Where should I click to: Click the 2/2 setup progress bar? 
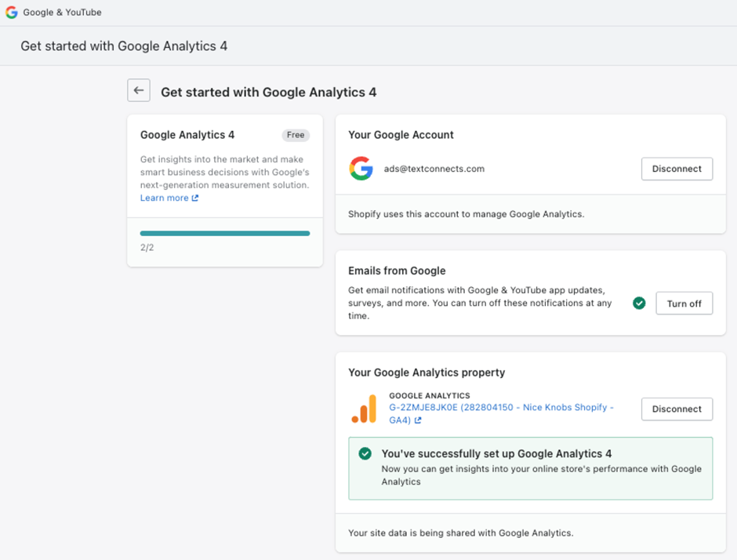click(224, 233)
